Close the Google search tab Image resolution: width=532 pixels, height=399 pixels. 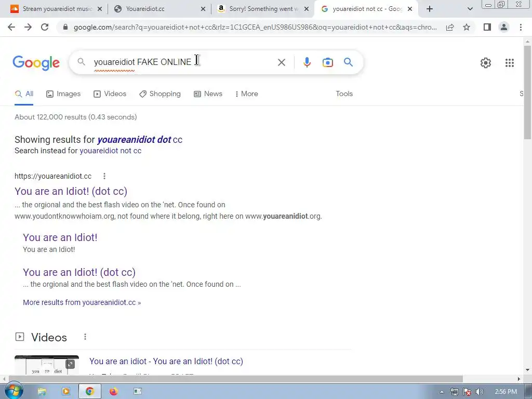[x=410, y=9]
